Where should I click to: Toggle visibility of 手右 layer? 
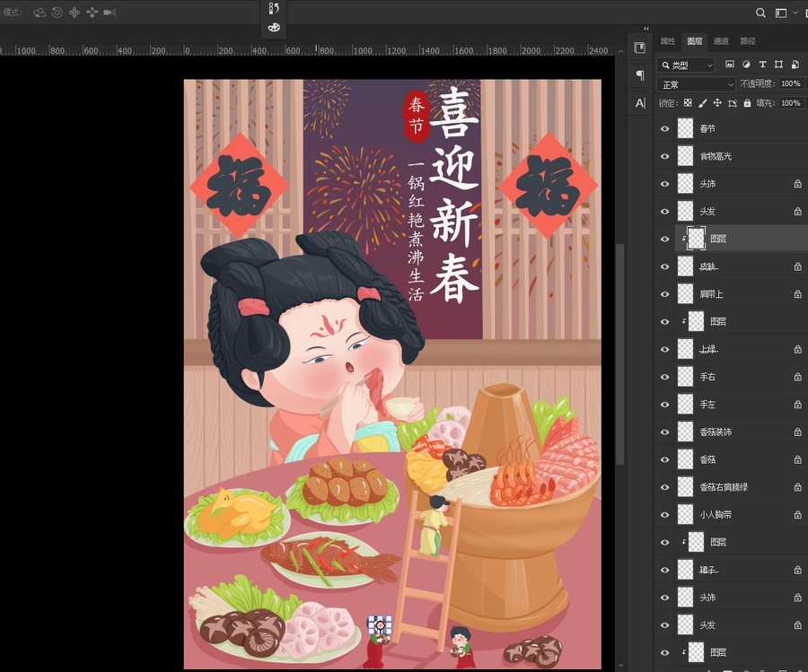point(664,377)
